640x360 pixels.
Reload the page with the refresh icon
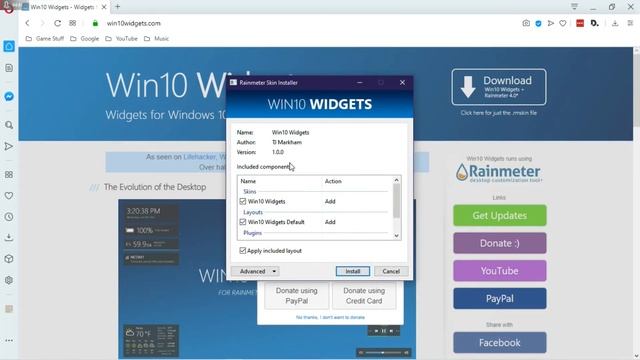[58, 23]
